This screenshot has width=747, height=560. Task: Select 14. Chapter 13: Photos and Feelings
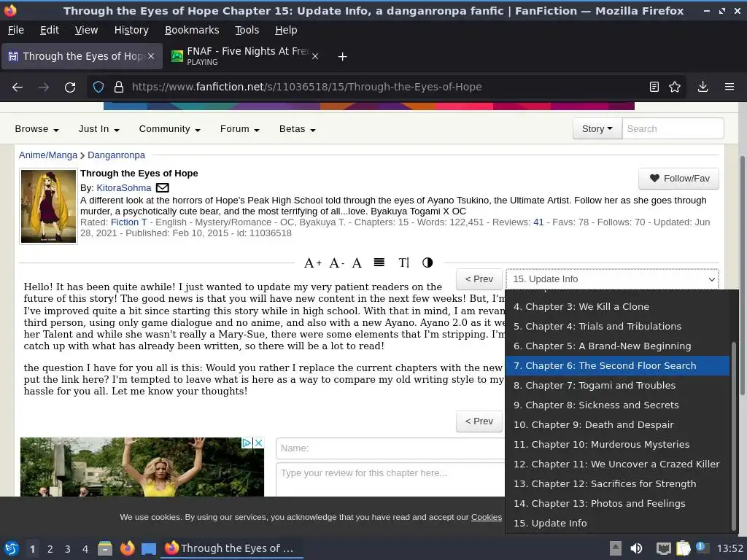[617, 503]
